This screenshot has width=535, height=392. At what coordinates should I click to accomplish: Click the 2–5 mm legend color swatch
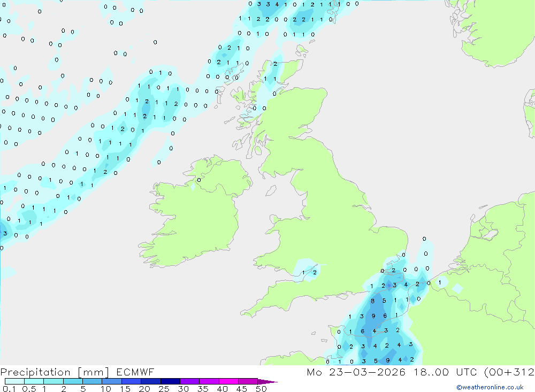click(73, 381)
